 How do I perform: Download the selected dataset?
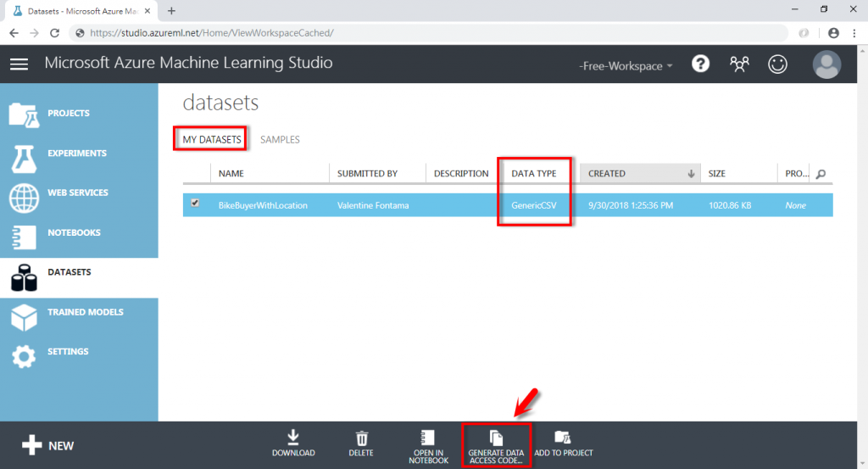pos(293,444)
